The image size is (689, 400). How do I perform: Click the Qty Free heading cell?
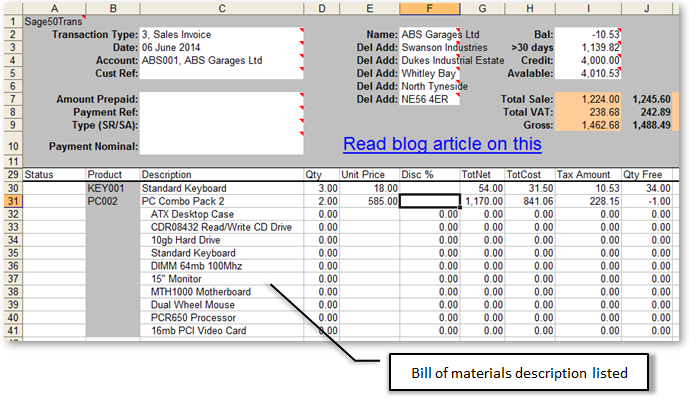point(647,175)
